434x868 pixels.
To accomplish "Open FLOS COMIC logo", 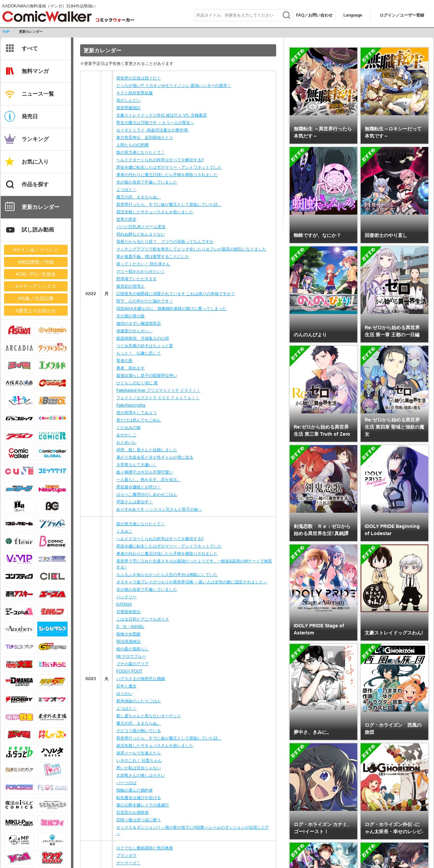I will pyautogui.click(x=52, y=787).
